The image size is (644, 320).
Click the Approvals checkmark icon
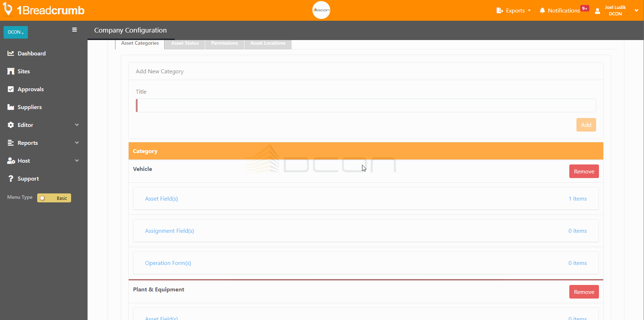[11, 89]
